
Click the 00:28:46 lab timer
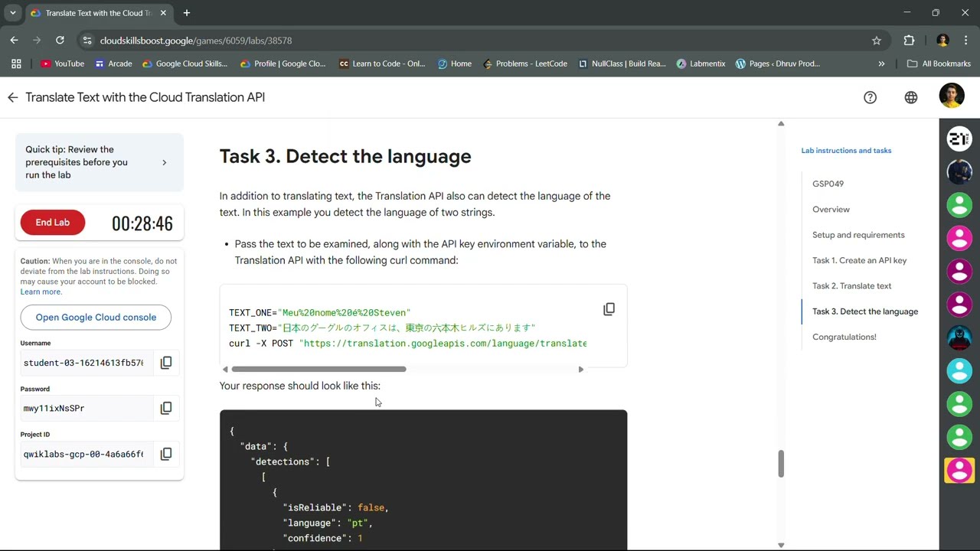[x=142, y=223]
